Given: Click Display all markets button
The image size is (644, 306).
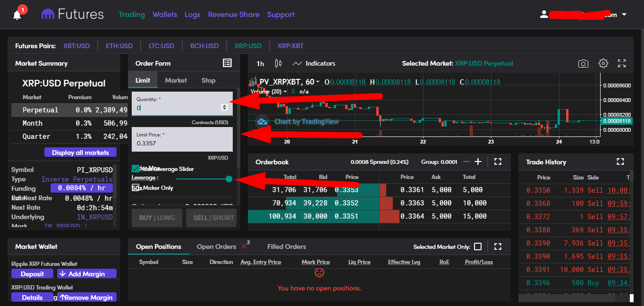Looking at the screenshot, I should point(80,153).
